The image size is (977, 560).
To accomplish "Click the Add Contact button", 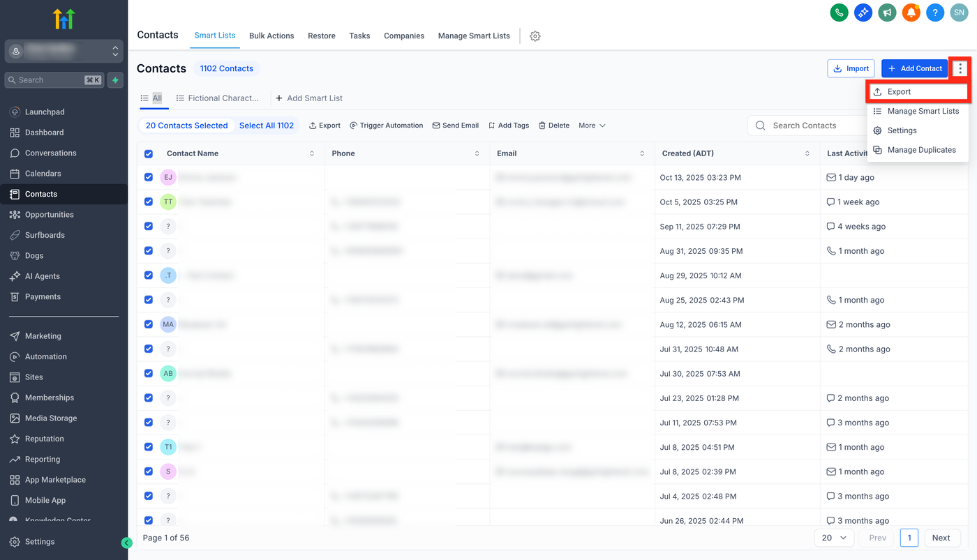I will coord(915,68).
